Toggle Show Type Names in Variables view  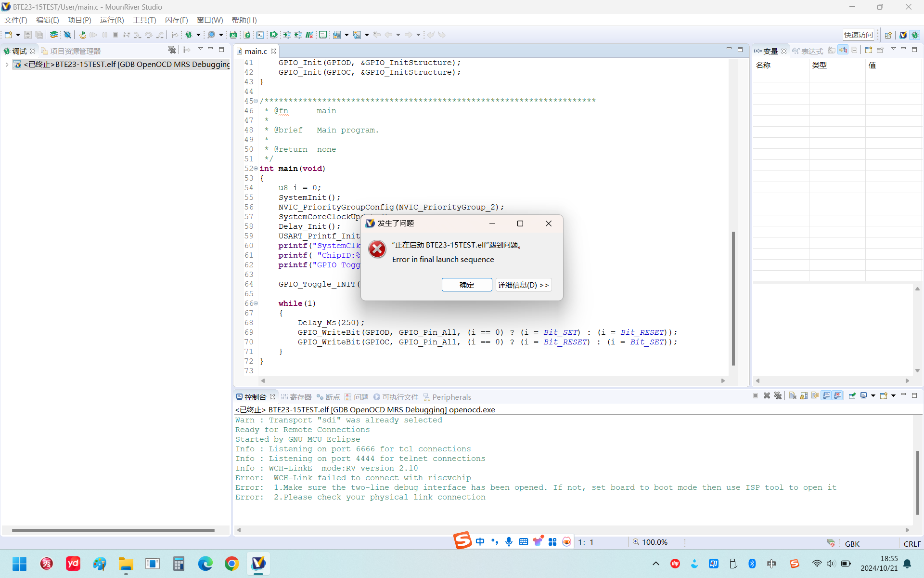(x=831, y=50)
